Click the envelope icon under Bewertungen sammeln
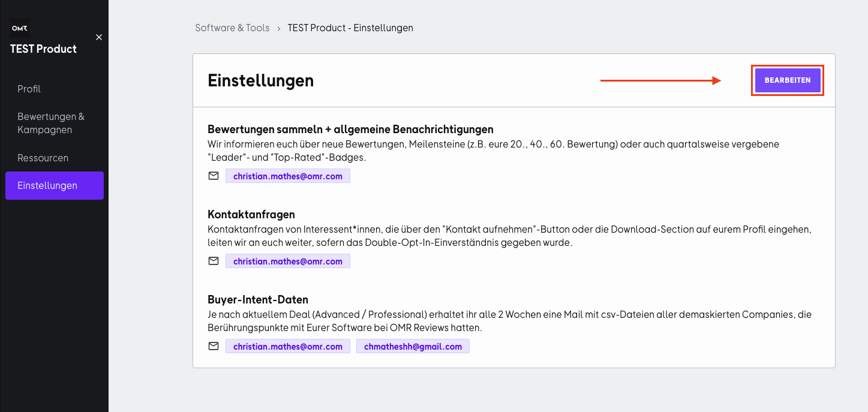Screen dimensions: 868x412 pyautogui.click(x=213, y=176)
